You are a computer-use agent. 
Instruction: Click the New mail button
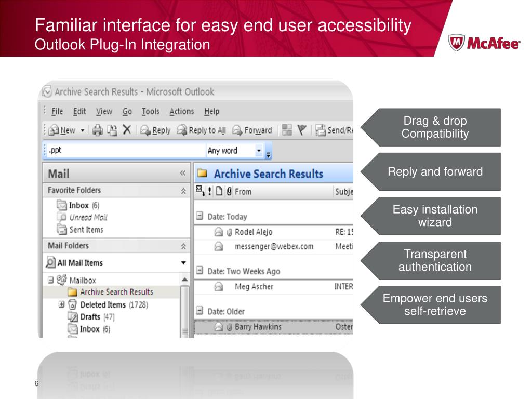tap(62, 130)
